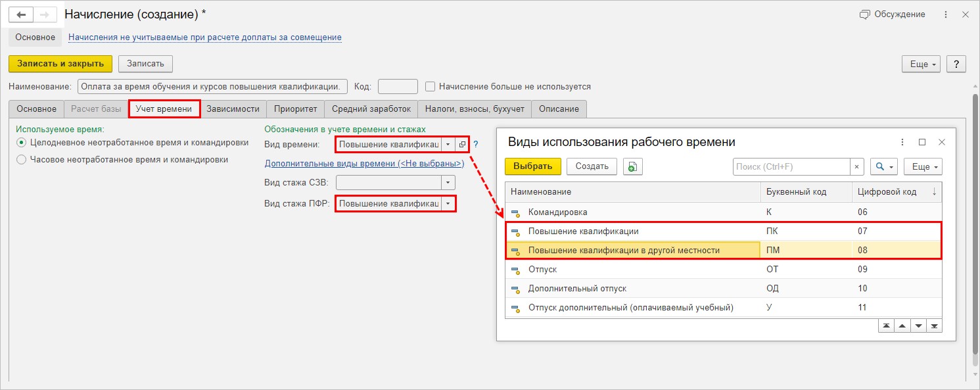Switch to the Учет времени tab

[164, 109]
